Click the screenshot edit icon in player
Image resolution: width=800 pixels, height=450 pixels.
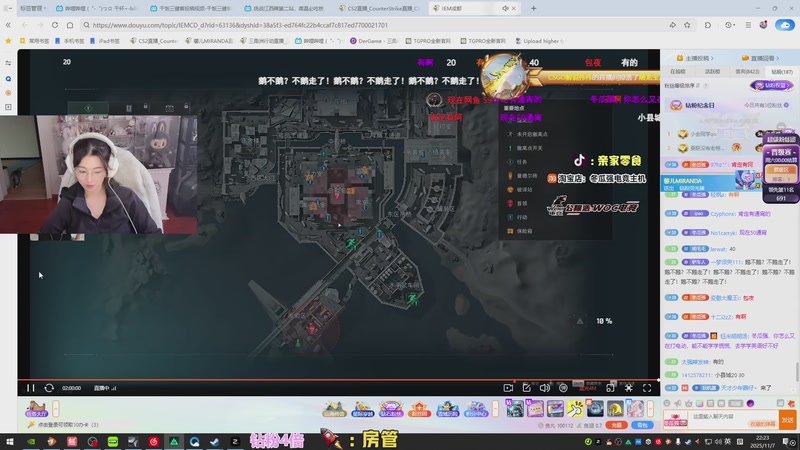(x=527, y=388)
